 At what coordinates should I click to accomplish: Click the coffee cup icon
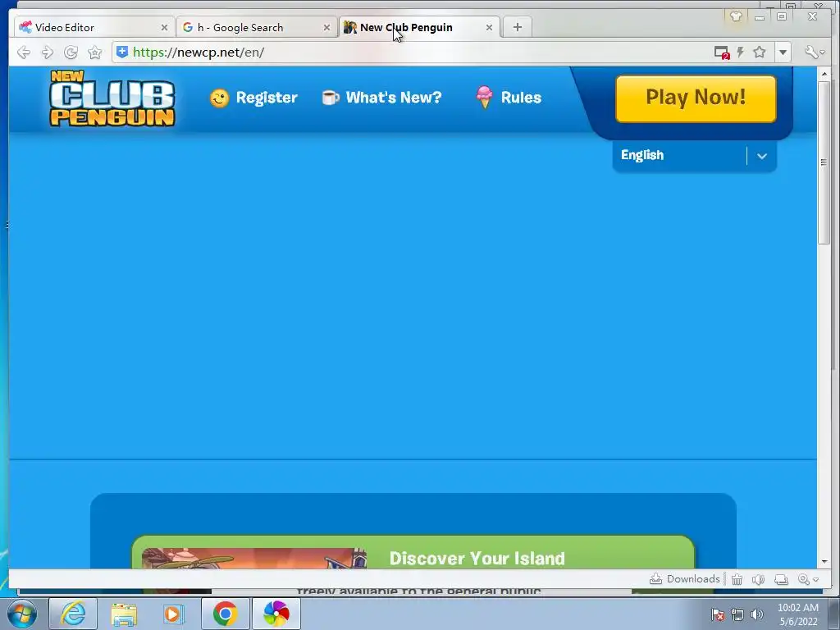(330, 98)
